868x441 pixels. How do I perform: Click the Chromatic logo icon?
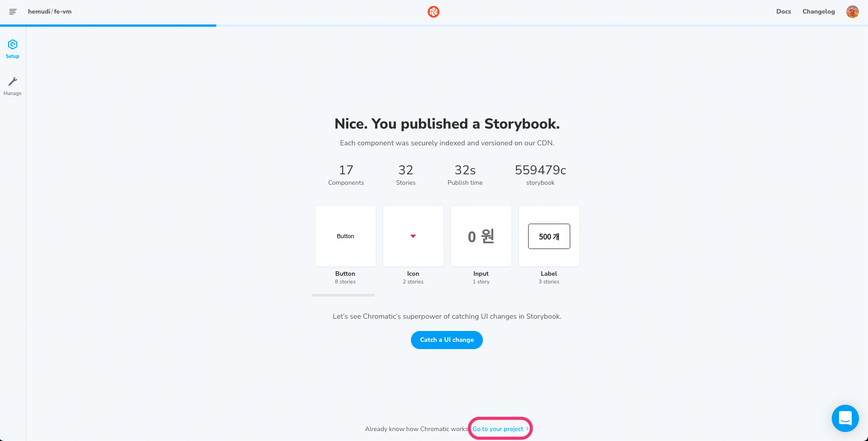(x=434, y=12)
